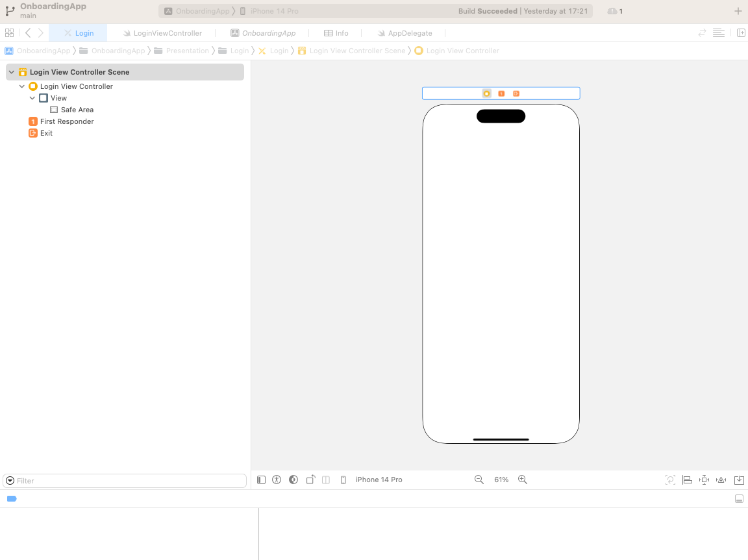
Task: Select the Exit item in the scene outline
Action: tap(46, 133)
